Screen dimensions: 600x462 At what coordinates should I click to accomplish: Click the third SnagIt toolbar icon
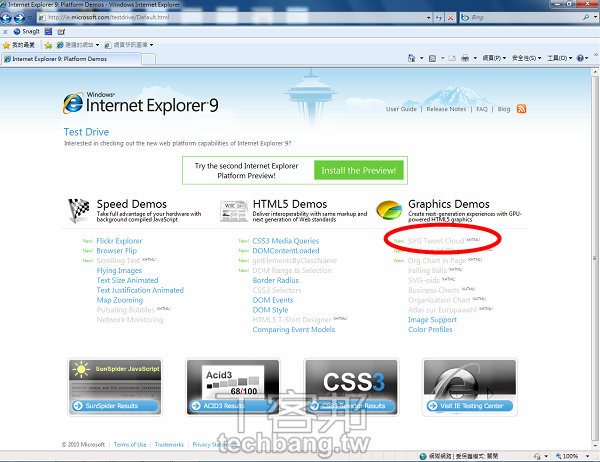(61, 31)
